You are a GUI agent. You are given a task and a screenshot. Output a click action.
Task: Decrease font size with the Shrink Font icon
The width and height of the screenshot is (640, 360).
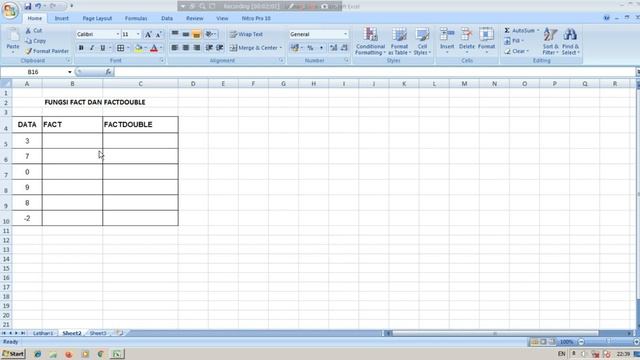tap(158, 34)
